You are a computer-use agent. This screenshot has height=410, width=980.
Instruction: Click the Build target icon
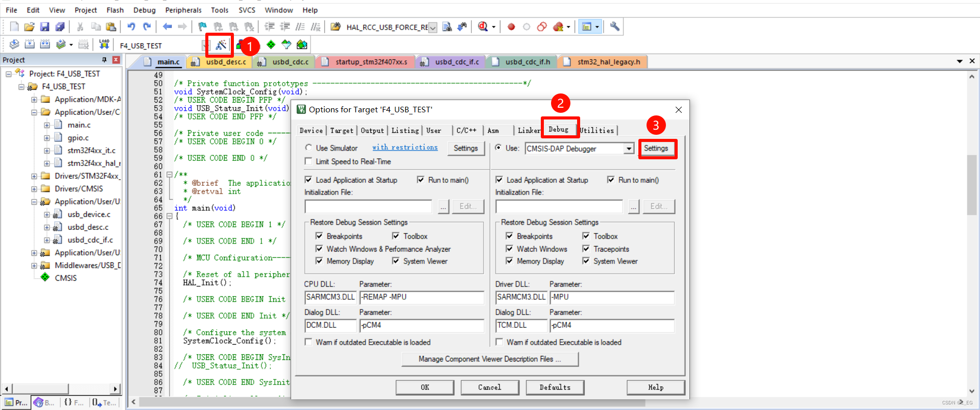[30, 45]
